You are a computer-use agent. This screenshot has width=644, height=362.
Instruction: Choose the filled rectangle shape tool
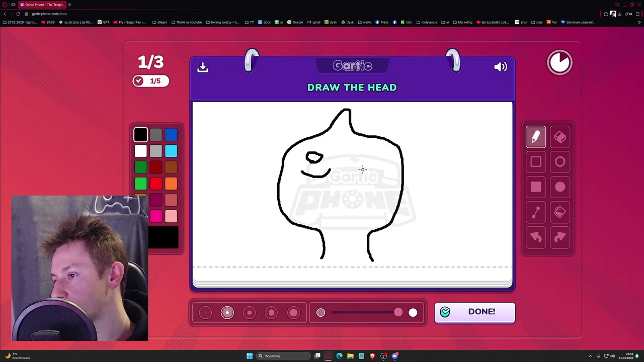pyautogui.click(x=535, y=187)
